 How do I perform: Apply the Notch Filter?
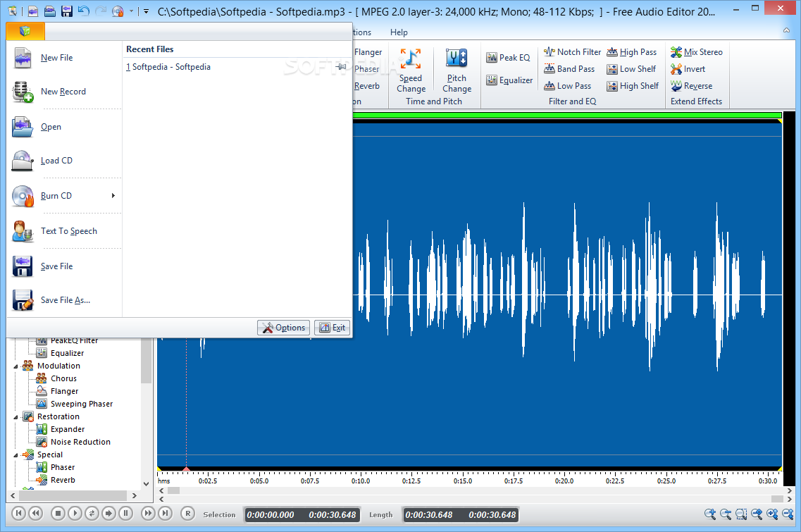573,52
